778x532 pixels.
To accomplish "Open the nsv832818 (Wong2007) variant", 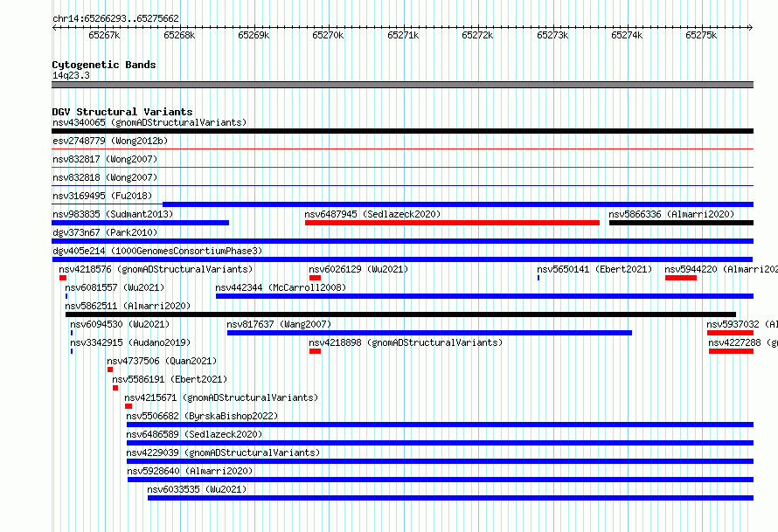I will (105, 177).
